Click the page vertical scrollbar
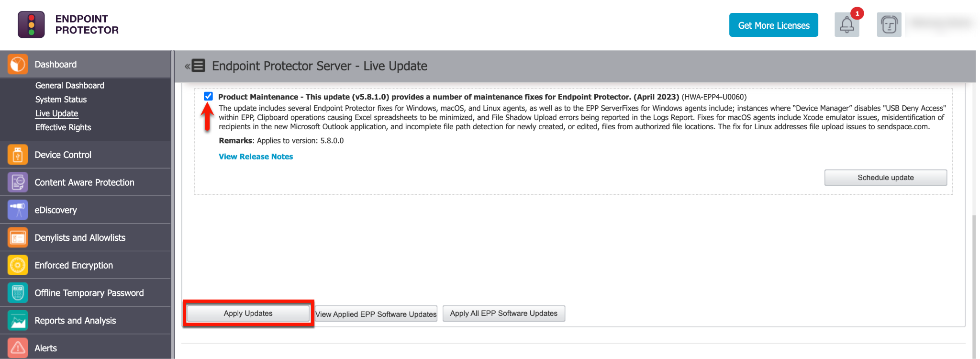Viewport: 980px width, 359px height. tap(974, 286)
